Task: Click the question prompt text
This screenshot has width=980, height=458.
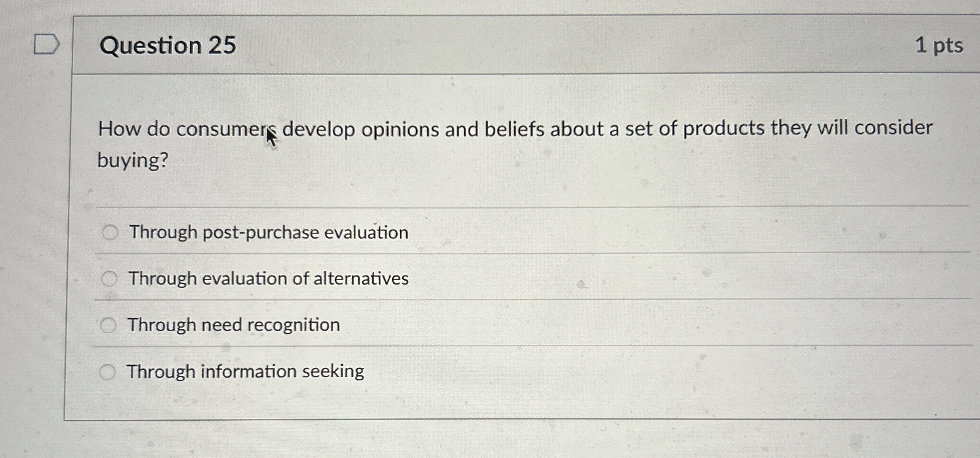Action: (x=475, y=128)
